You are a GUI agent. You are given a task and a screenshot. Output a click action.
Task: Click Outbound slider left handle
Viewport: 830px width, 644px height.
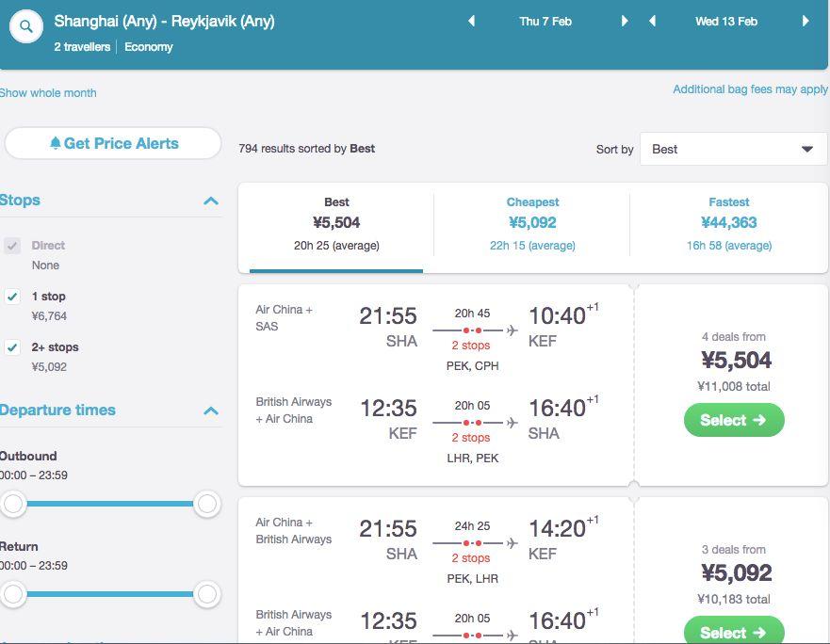13,504
